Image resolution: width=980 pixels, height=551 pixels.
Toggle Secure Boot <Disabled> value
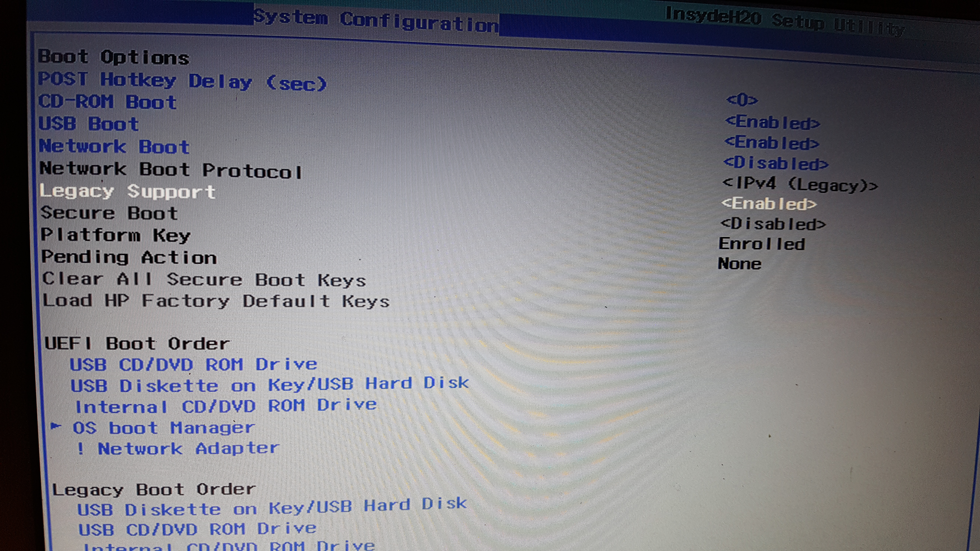[773, 224]
